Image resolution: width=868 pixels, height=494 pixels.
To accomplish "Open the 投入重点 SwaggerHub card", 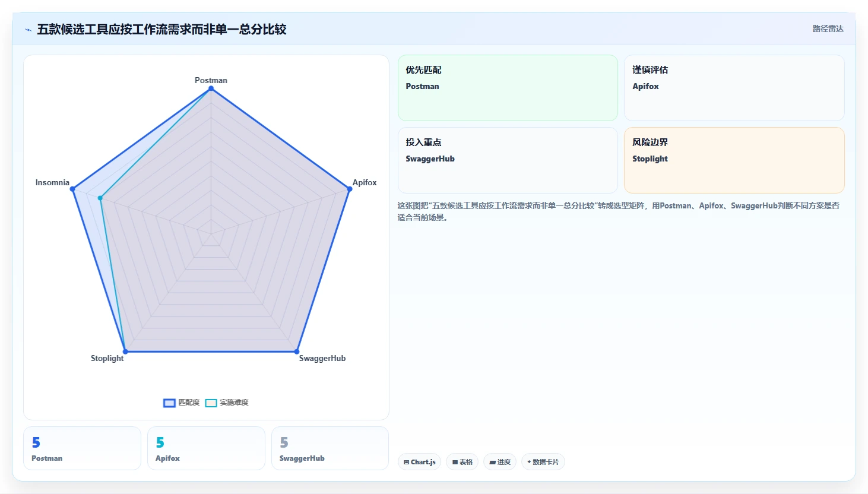I will click(x=508, y=160).
